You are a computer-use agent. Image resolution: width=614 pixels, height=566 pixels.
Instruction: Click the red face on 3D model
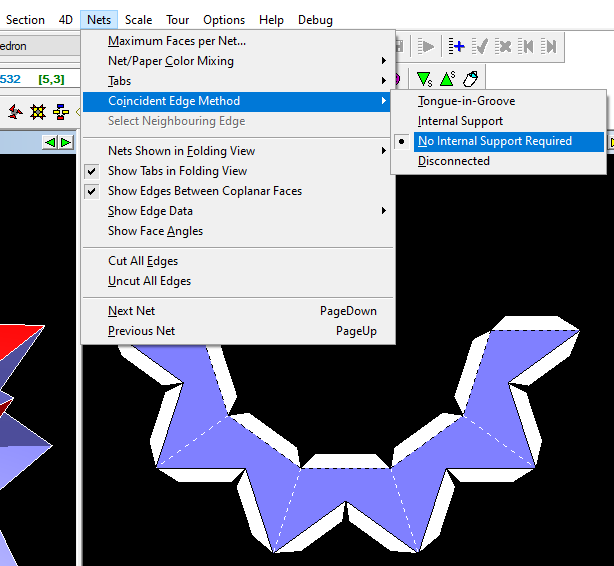pyautogui.click(x=16, y=337)
